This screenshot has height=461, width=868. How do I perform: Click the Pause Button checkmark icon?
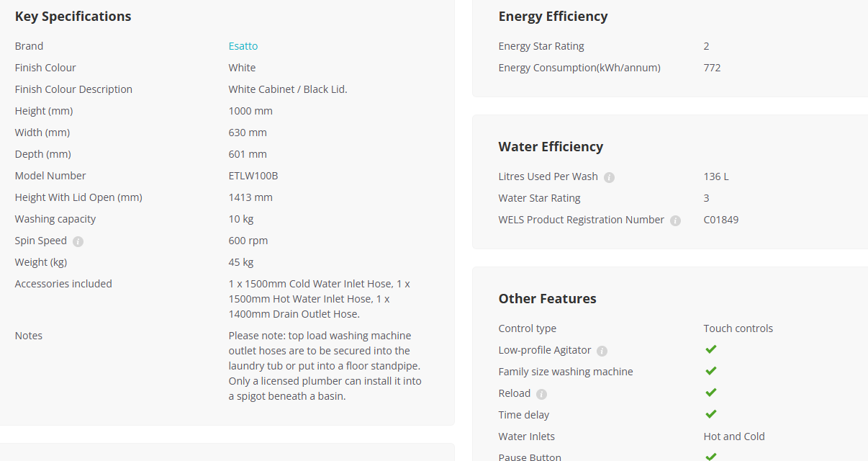click(710, 457)
